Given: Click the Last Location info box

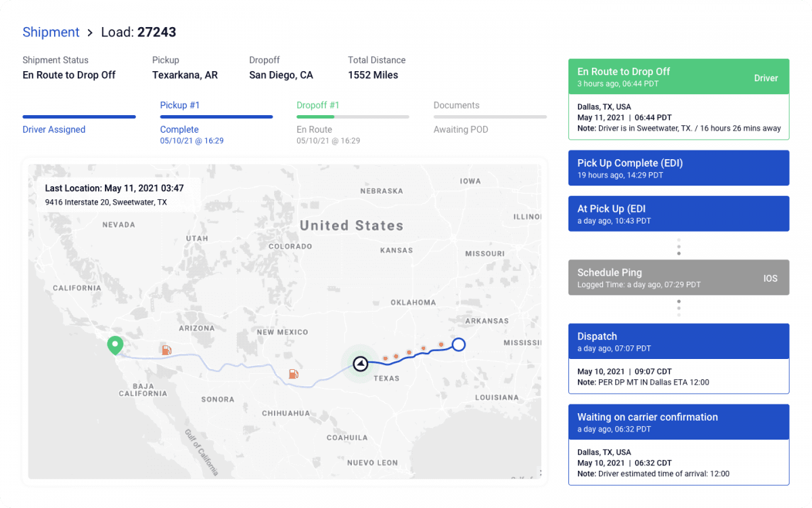Looking at the screenshot, I should click(x=114, y=195).
